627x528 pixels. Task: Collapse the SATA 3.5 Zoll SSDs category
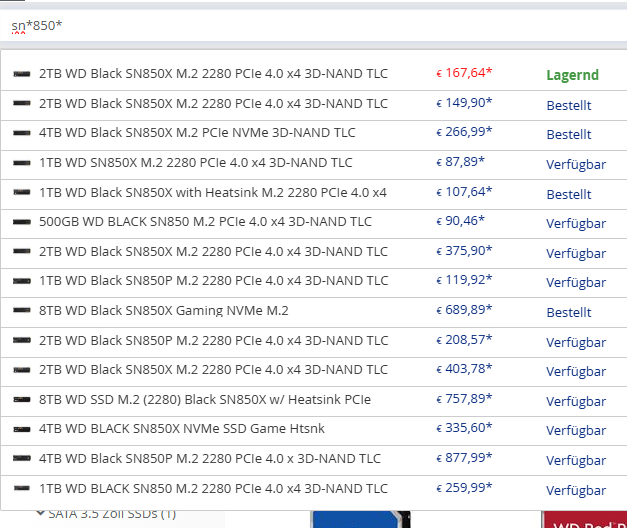tap(40, 513)
